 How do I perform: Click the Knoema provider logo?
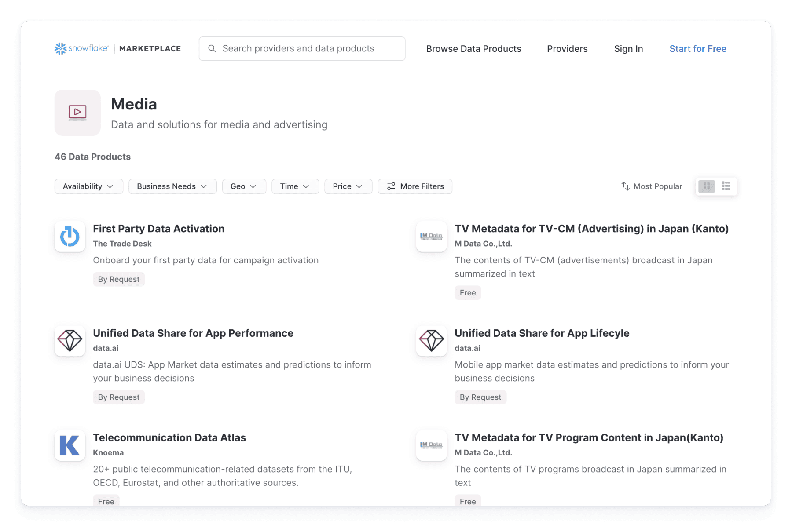point(70,445)
